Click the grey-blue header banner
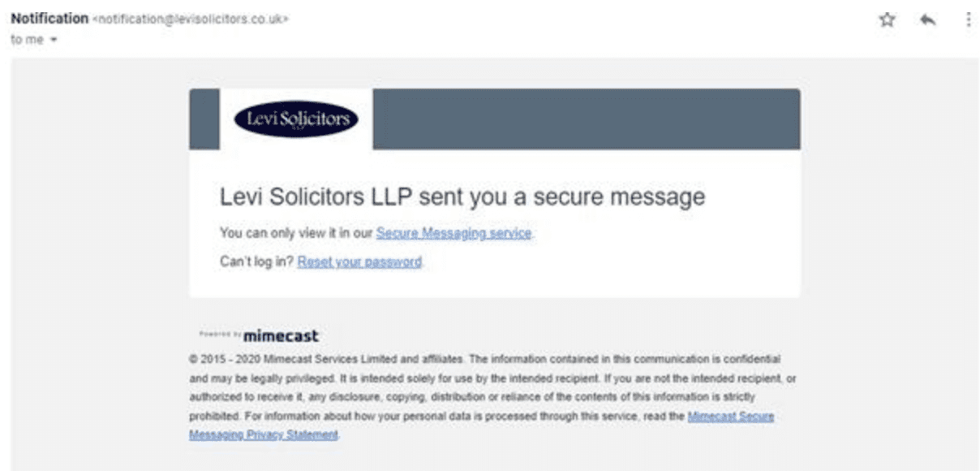The height and width of the screenshot is (471, 980). [584, 119]
